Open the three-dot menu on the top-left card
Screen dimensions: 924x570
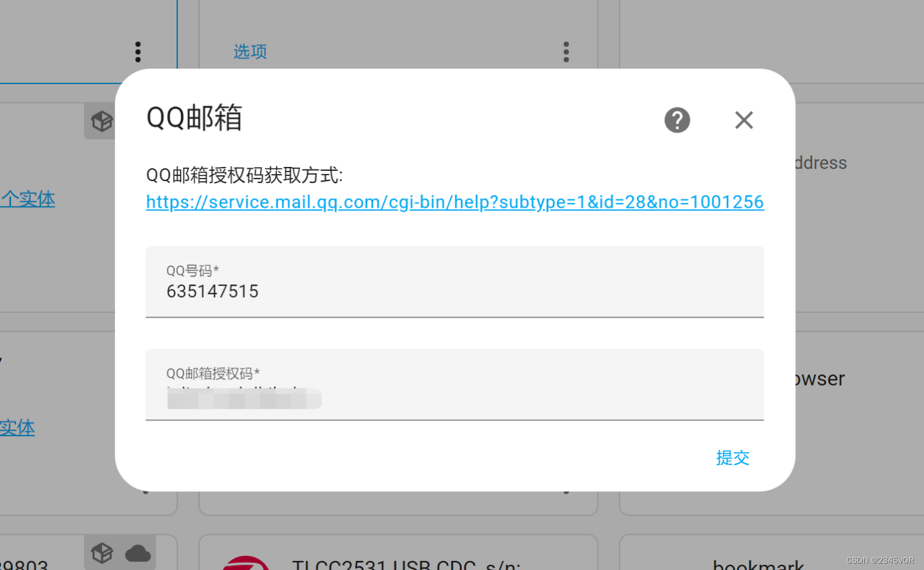(138, 51)
